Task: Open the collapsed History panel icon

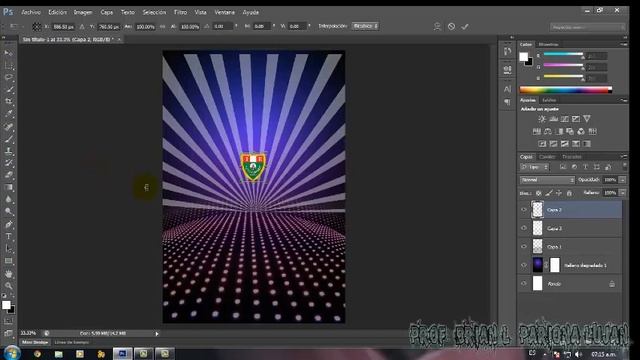Action: (x=507, y=52)
